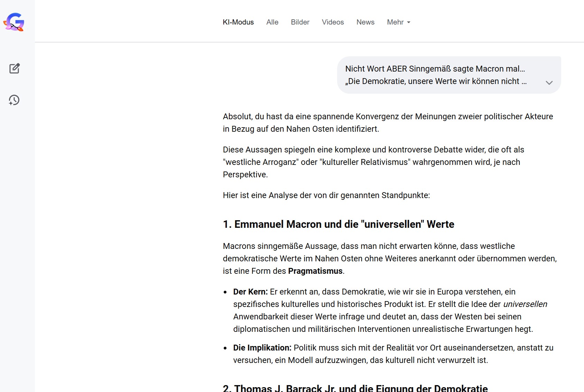Go to the Videos tab

click(x=333, y=22)
